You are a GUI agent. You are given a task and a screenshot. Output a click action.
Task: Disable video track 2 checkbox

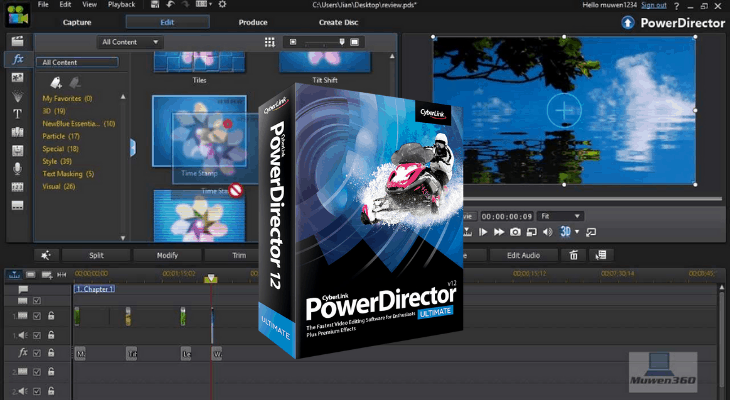[37, 372]
